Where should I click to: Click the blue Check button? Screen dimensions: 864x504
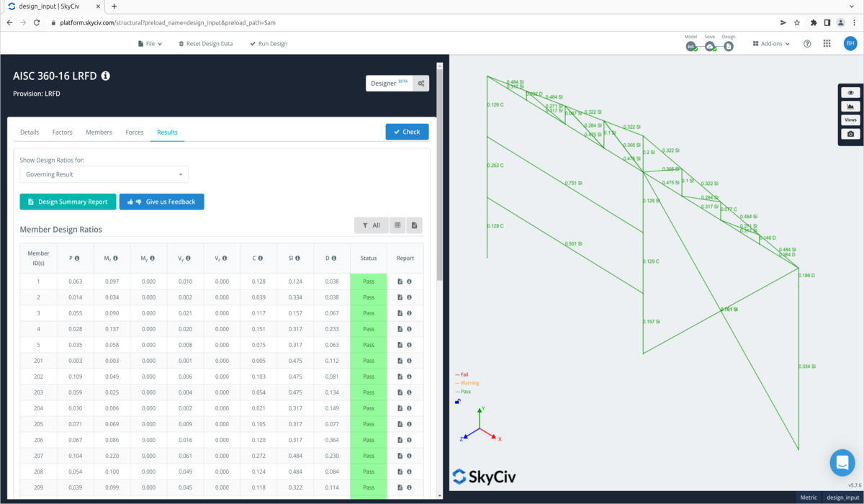coord(407,132)
